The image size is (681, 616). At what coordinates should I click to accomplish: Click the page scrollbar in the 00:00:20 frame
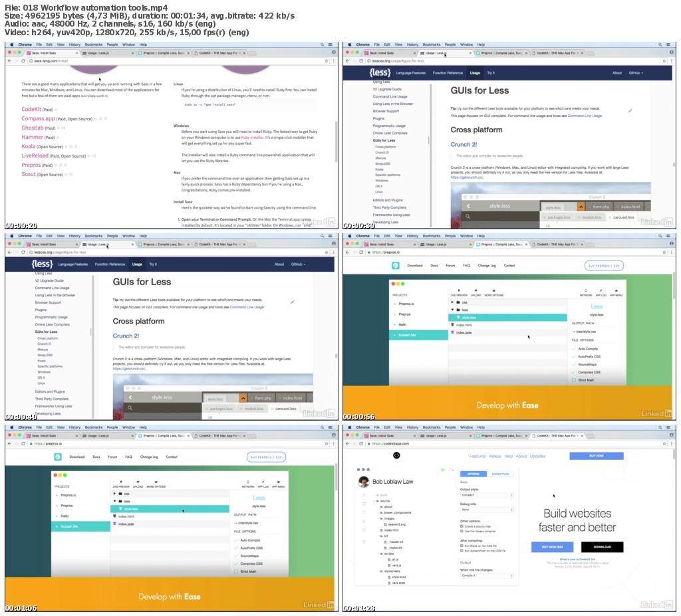[x=336, y=141]
